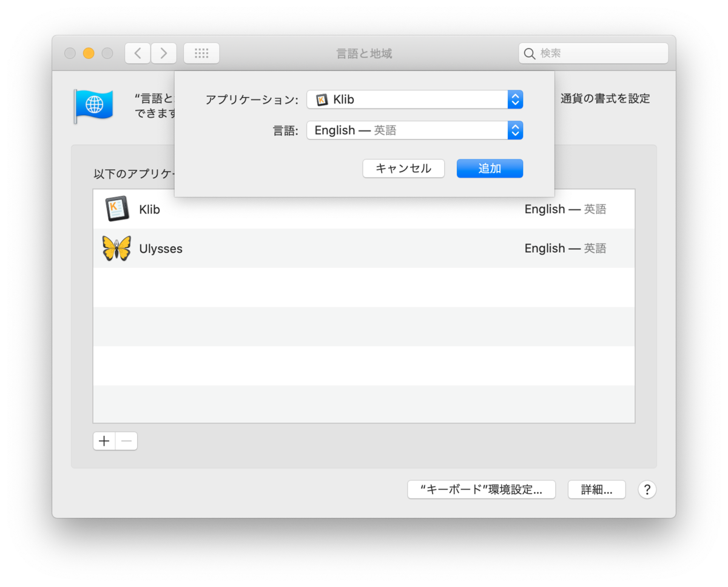Open the 詳細 advanced options
The height and width of the screenshot is (587, 728).
pos(596,489)
